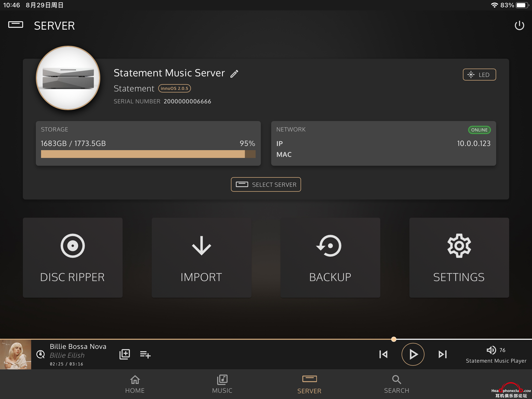Open the BACKUP tile
Viewport: 532px width, 399px height.
coord(330,258)
